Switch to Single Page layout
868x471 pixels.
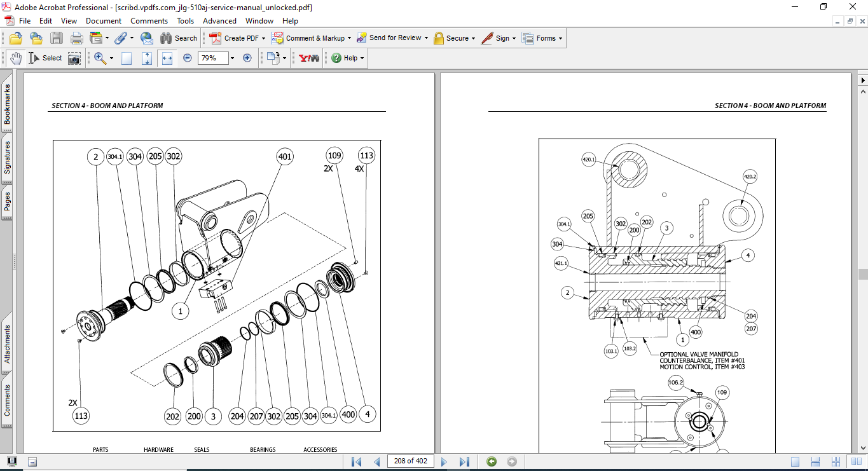point(795,461)
